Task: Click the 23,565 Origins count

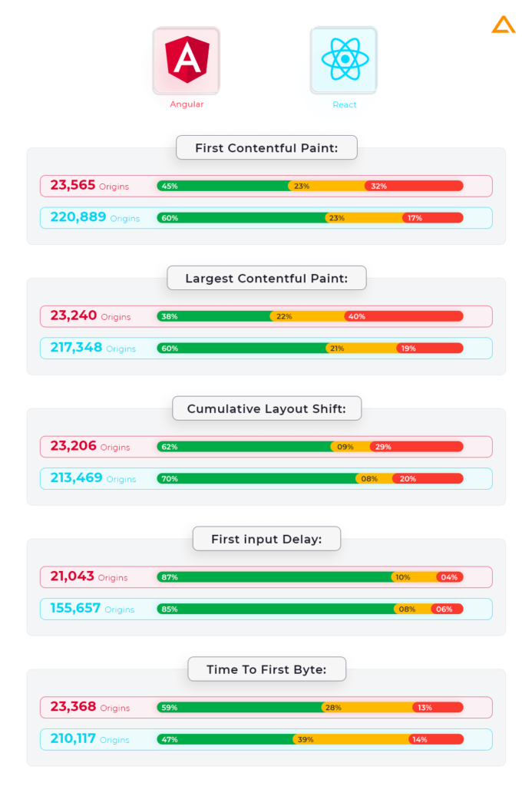Action: [90, 186]
